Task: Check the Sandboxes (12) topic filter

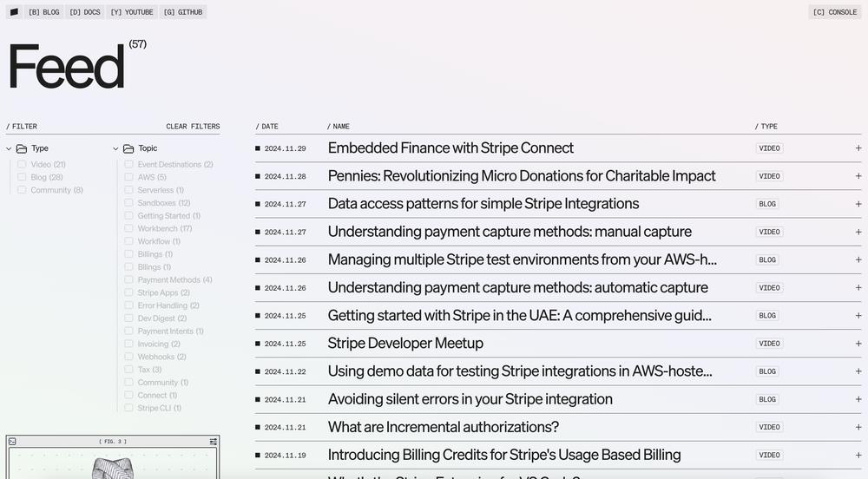Action: (128, 203)
